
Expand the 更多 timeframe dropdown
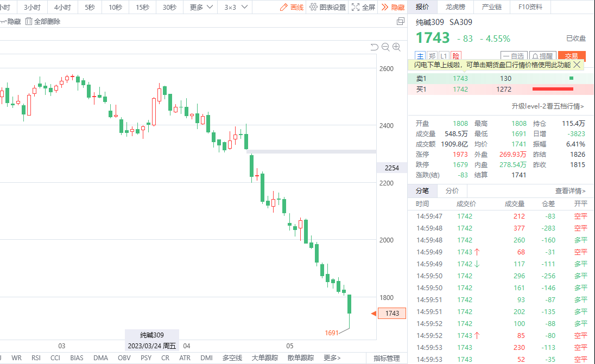[201, 7]
